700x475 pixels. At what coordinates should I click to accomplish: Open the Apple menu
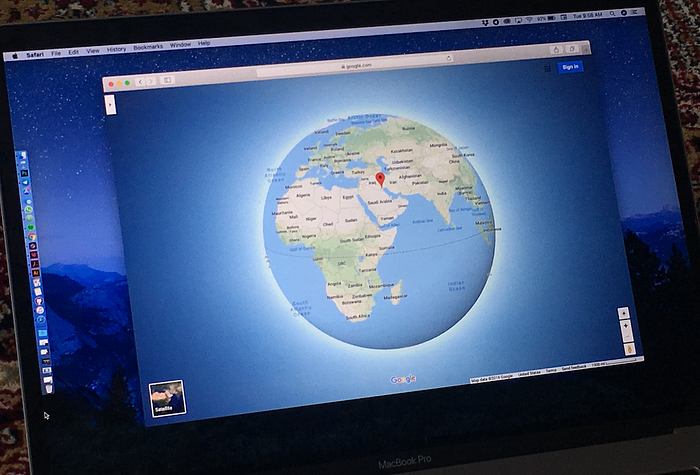pos(15,56)
